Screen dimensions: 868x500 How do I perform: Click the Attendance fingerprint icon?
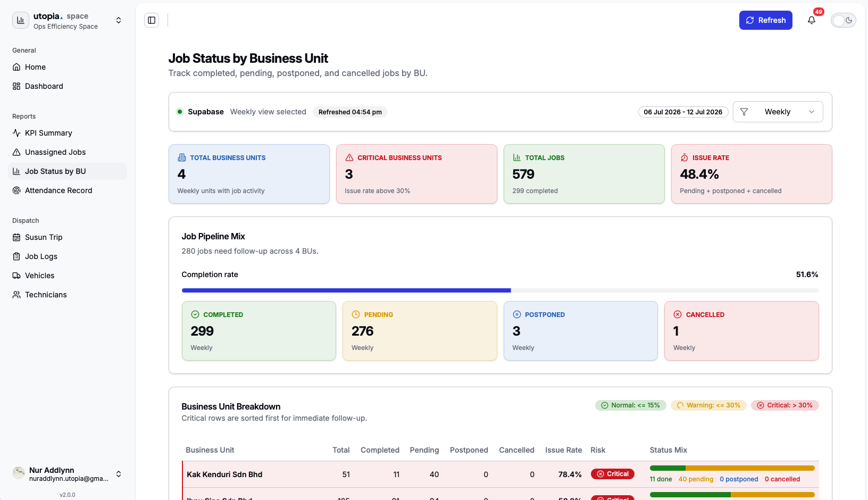[16, 190]
